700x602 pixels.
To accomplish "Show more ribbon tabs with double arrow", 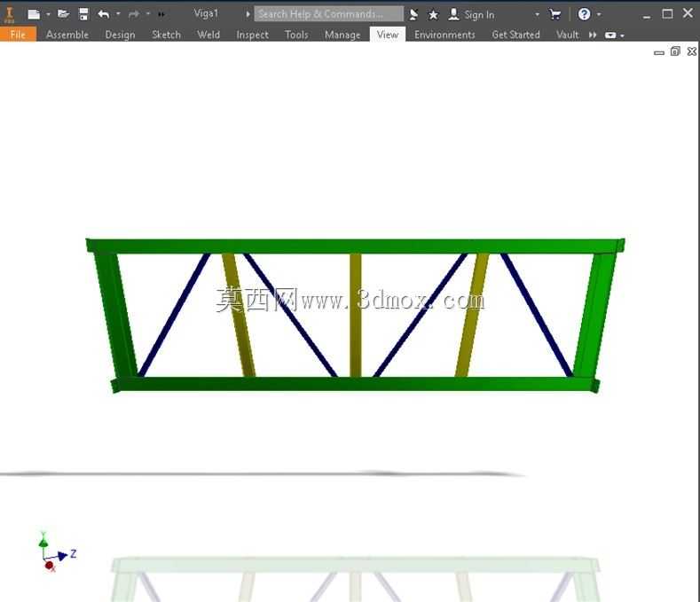I will (x=593, y=35).
